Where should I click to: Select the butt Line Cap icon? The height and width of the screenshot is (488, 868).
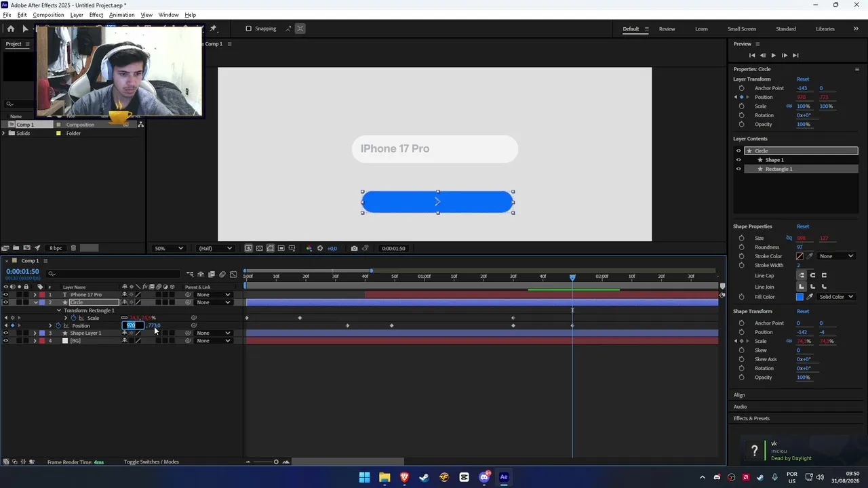[x=802, y=275]
